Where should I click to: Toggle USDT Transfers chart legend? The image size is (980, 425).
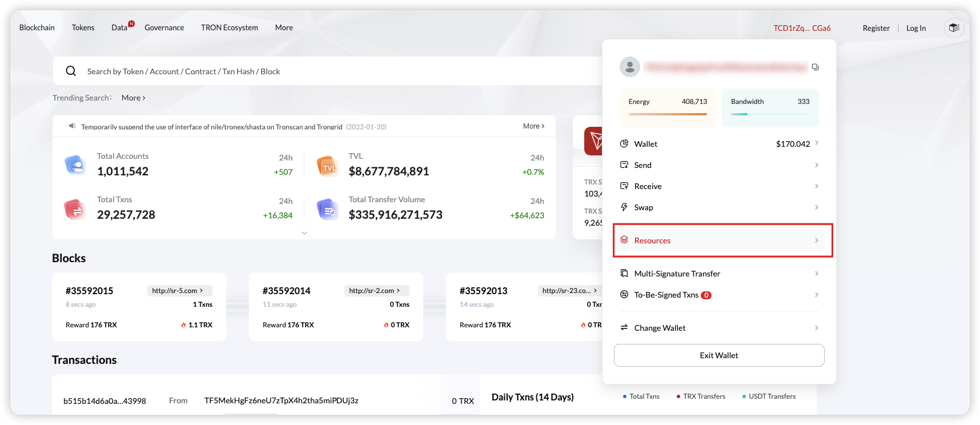pos(769,396)
